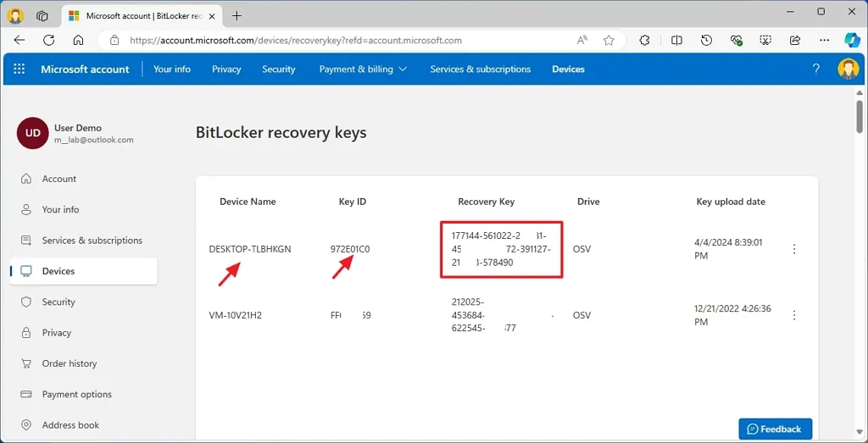Go back to the previous page

pyautogui.click(x=19, y=41)
